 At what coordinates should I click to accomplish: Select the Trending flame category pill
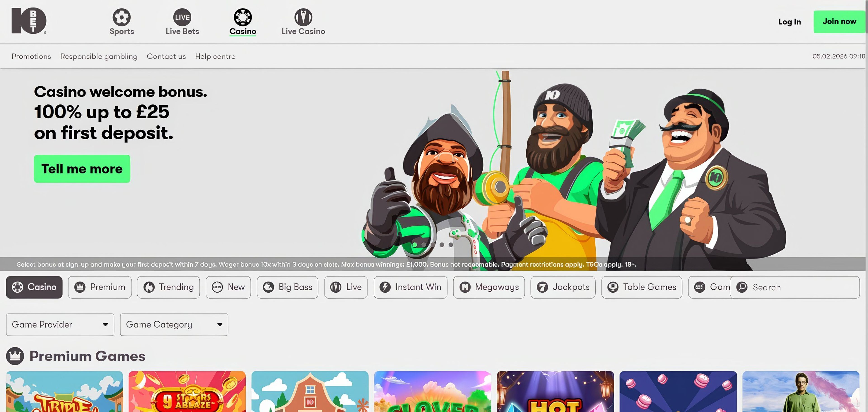click(168, 287)
